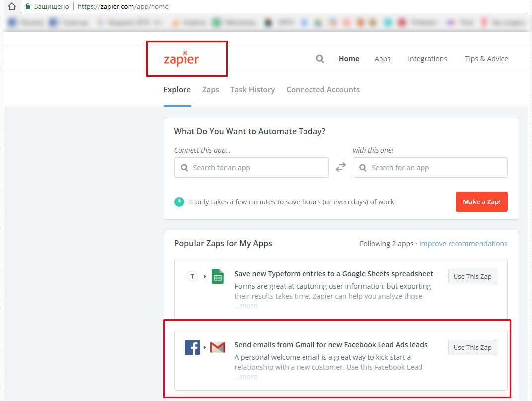This screenshot has width=532, height=401.
Task: Click the Google Sheets icon
Action: coord(218,276)
